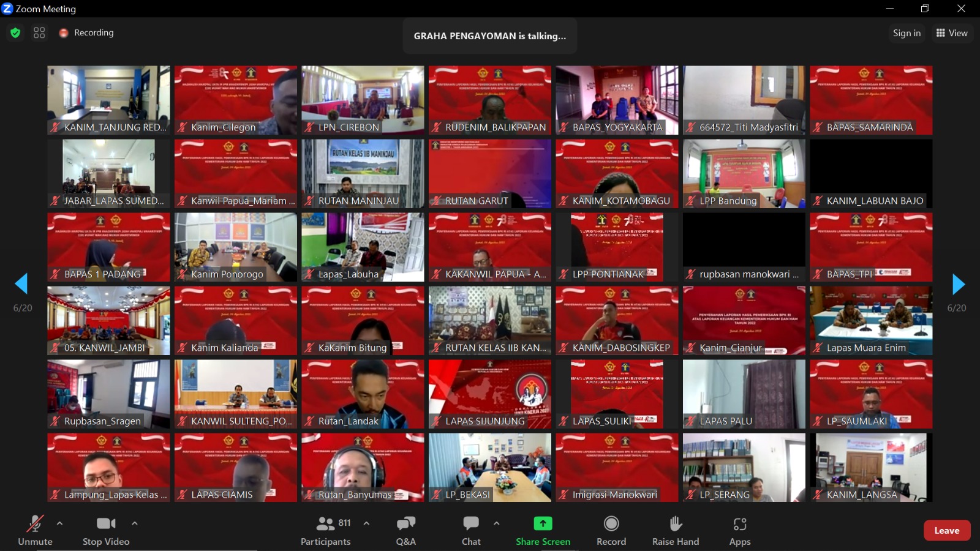Leave the meeting
Image resolution: width=980 pixels, height=551 pixels.
(946, 531)
